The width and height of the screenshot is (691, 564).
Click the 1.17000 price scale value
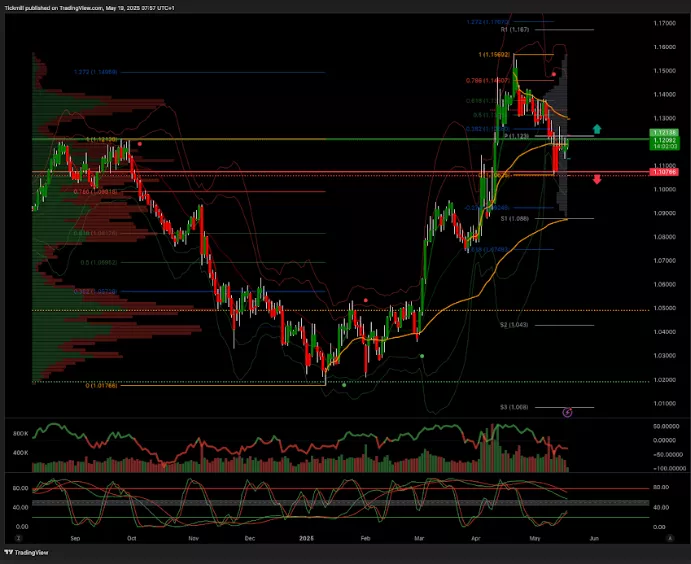[663, 22]
